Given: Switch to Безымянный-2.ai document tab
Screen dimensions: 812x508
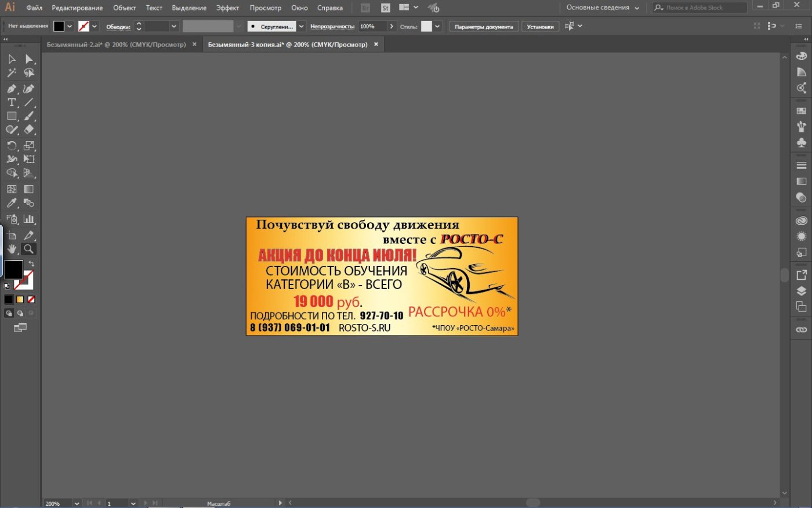Looking at the screenshot, I should [x=116, y=44].
